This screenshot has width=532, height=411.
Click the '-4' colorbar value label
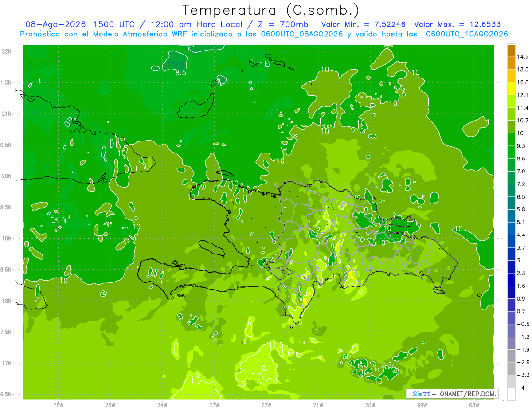[521, 388]
